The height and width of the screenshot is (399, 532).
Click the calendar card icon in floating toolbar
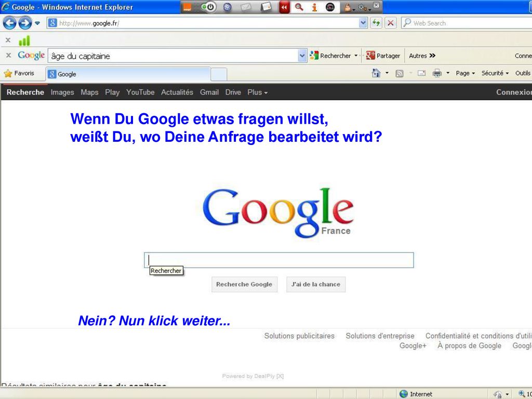point(266,7)
